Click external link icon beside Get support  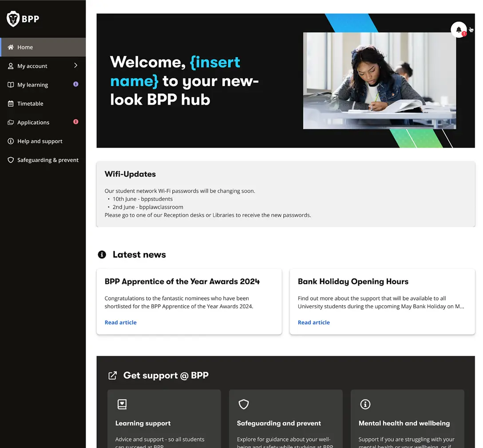(113, 375)
